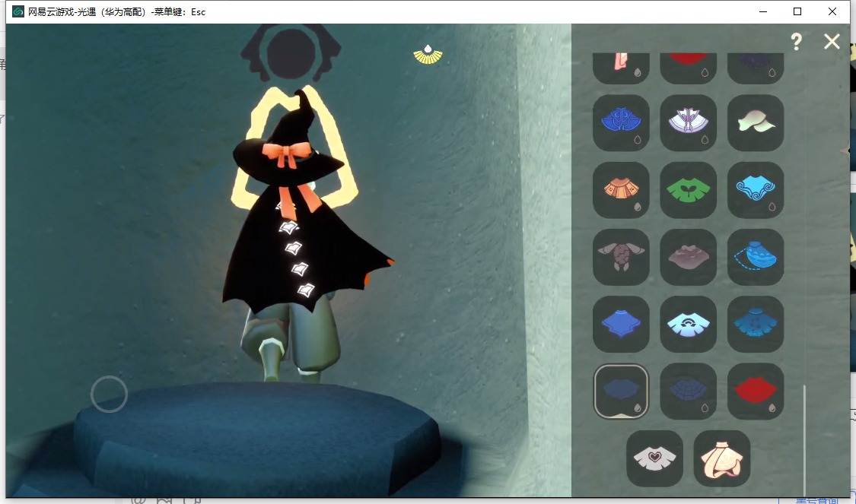Choose the cream pink petal cape
Image resolution: width=856 pixels, height=504 pixels.
tap(722, 458)
